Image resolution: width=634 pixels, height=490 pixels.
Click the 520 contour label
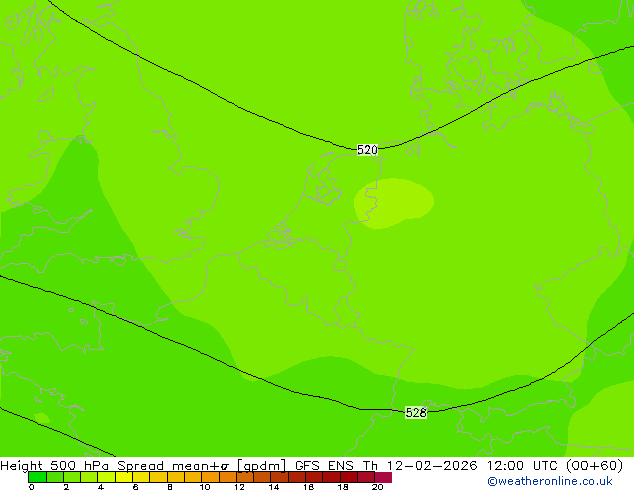point(367,150)
